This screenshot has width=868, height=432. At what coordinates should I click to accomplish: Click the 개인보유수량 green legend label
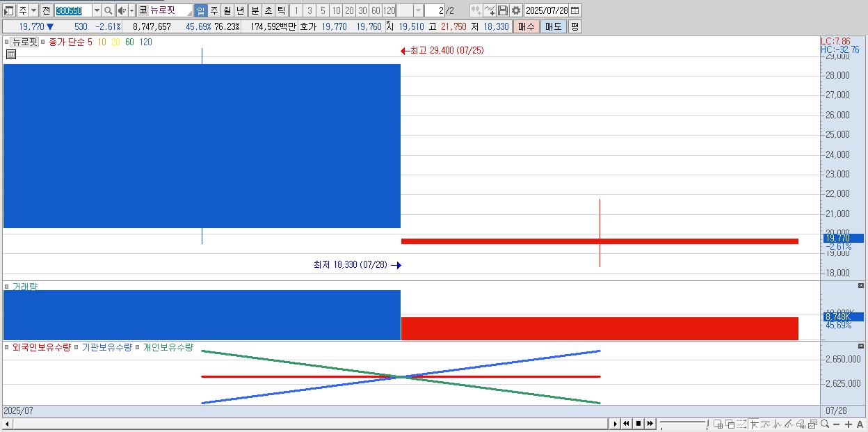168,347
